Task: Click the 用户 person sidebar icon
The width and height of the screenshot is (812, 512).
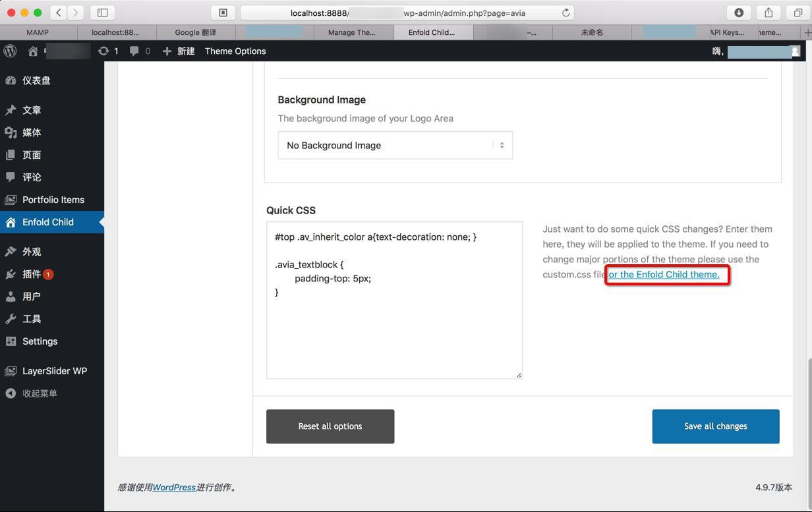Action: (11, 297)
